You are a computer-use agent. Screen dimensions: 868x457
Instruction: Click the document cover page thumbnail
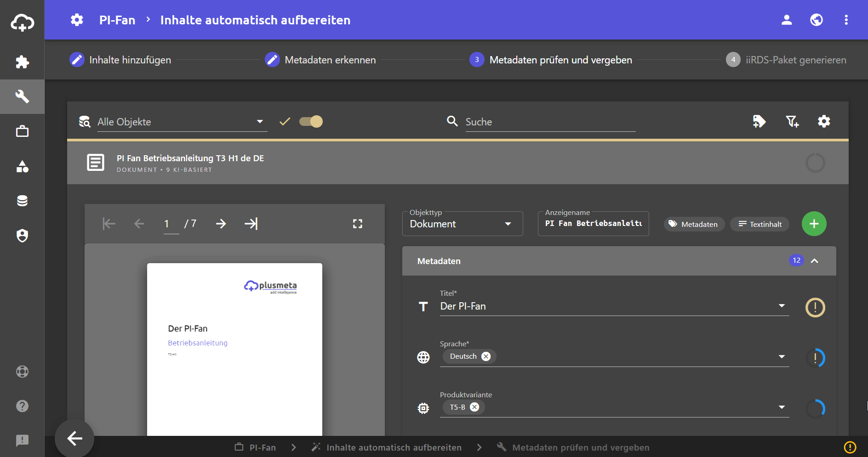tap(234, 349)
